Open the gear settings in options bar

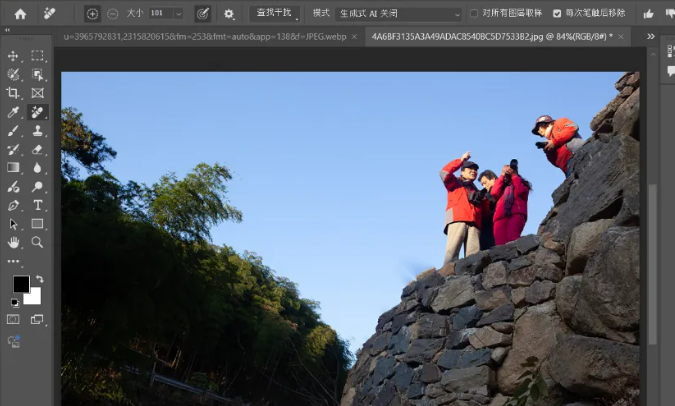point(229,14)
